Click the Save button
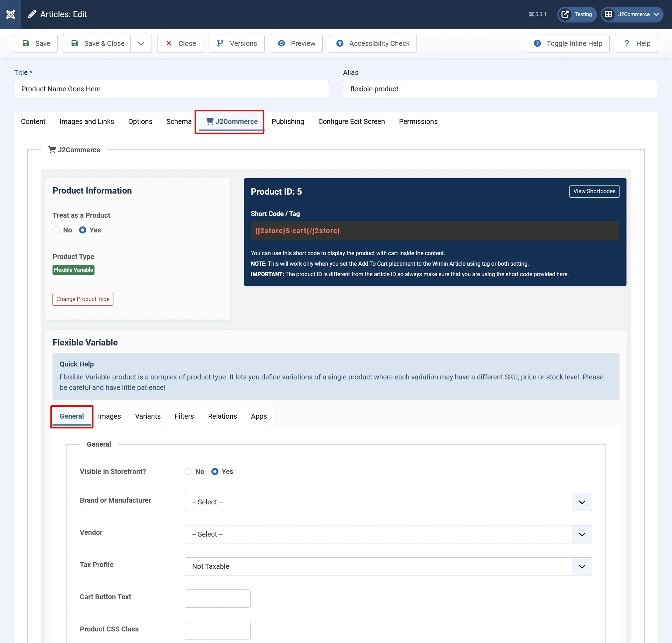 coord(36,43)
